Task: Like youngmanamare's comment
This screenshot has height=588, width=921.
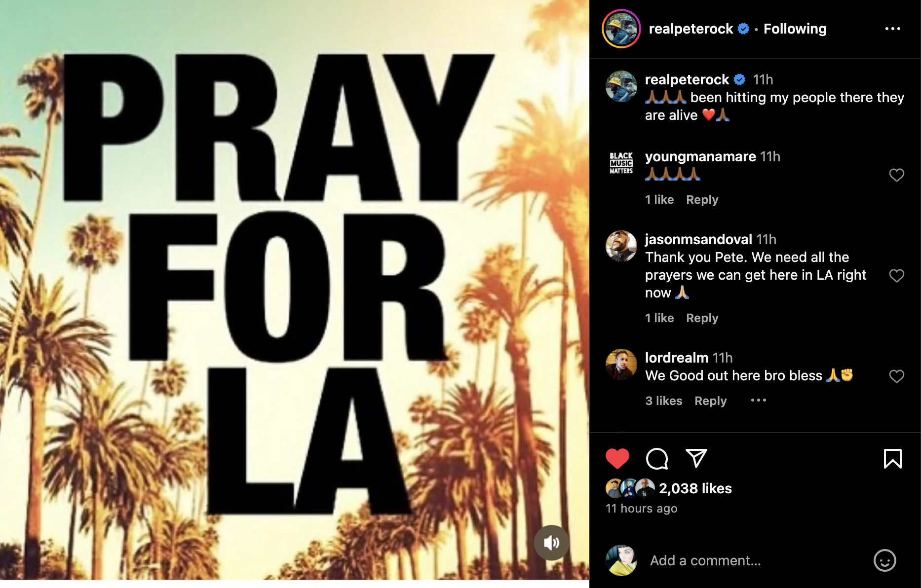Action: point(896,175)
